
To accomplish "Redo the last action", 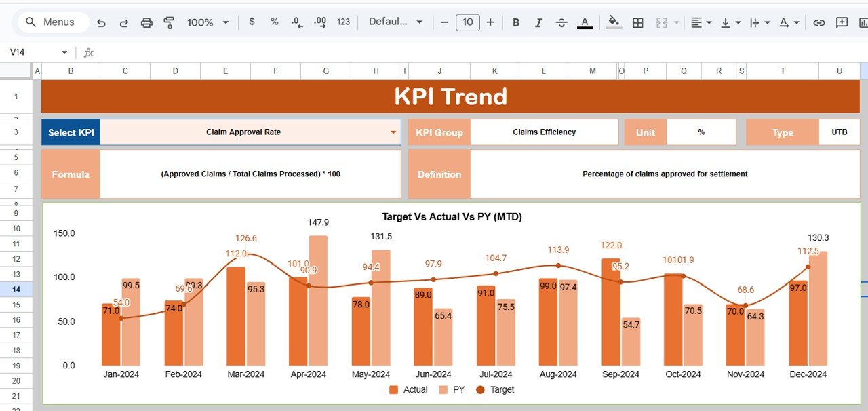I will click(123, 22).
